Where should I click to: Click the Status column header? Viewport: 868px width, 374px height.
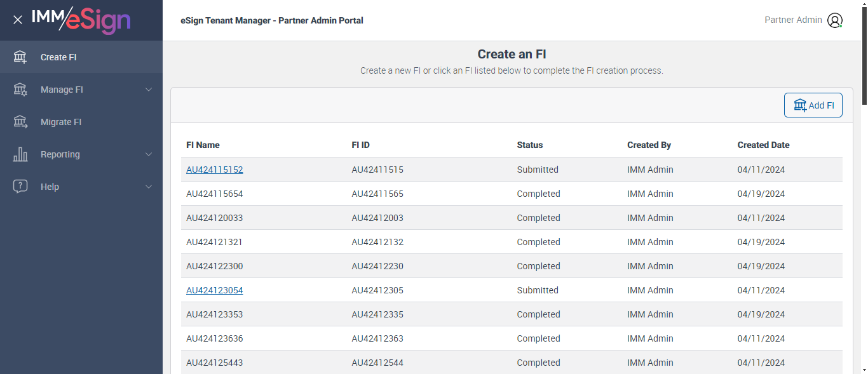point(530,145)
